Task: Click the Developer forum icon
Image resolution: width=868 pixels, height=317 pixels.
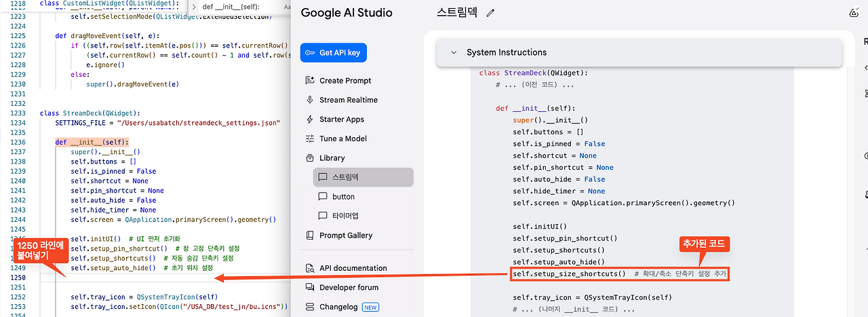Action: (310, 287)
